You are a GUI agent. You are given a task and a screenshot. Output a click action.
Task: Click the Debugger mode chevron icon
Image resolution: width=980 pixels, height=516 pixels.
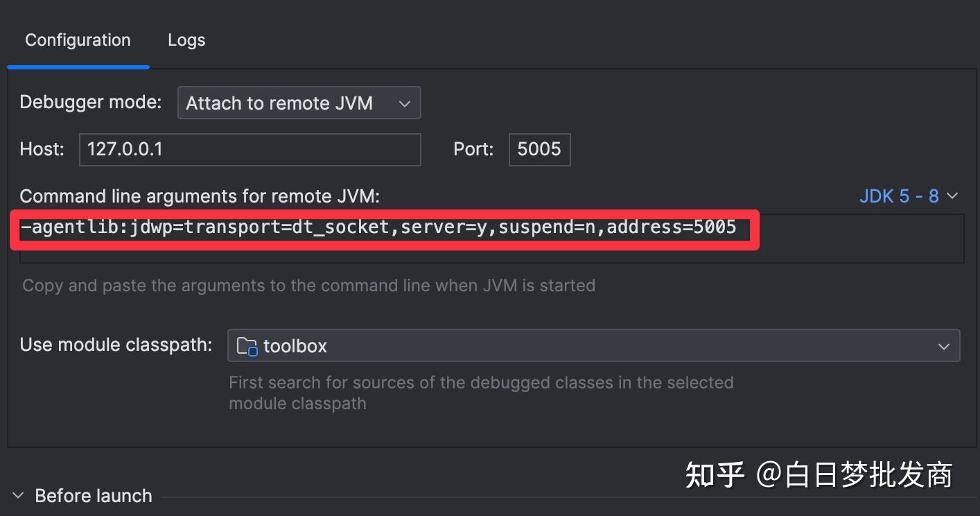pyautogui.click(x=404, y=103)
